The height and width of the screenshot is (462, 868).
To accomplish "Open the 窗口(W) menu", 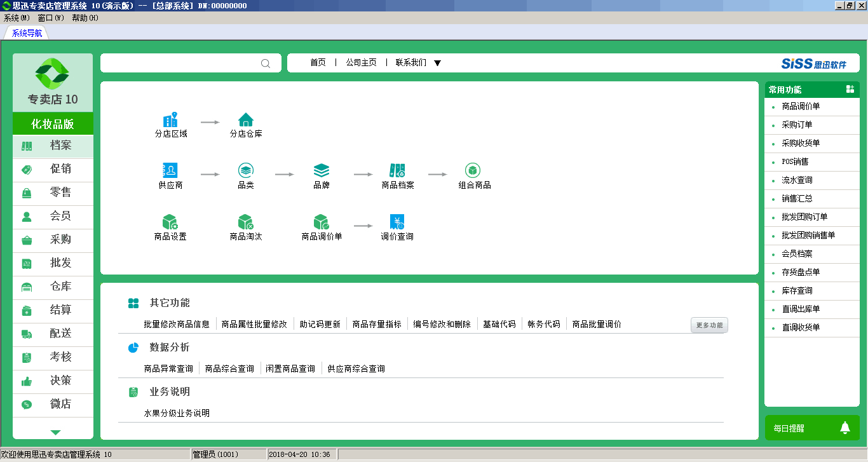I will (51, 18).
